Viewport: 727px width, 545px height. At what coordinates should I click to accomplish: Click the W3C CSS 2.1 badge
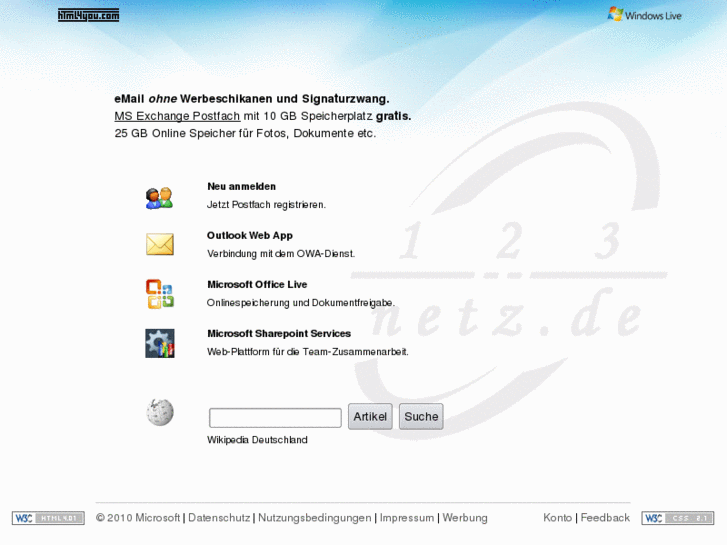[x=678, y=518]
